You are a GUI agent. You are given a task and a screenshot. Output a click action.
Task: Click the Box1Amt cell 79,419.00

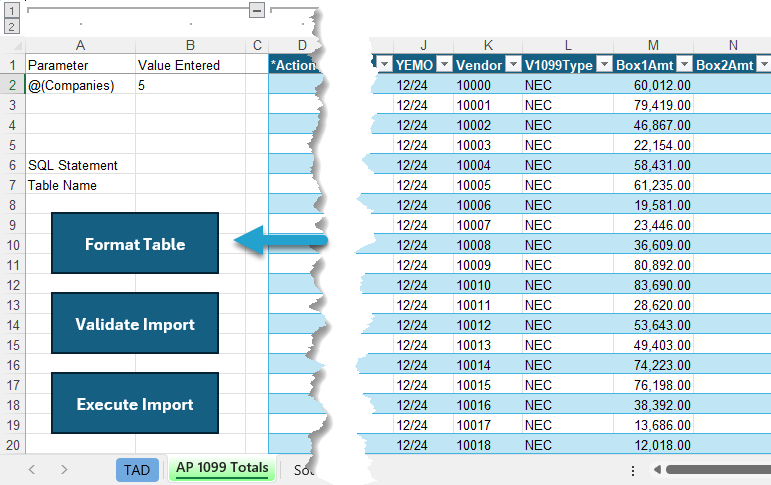pos(653,105)
